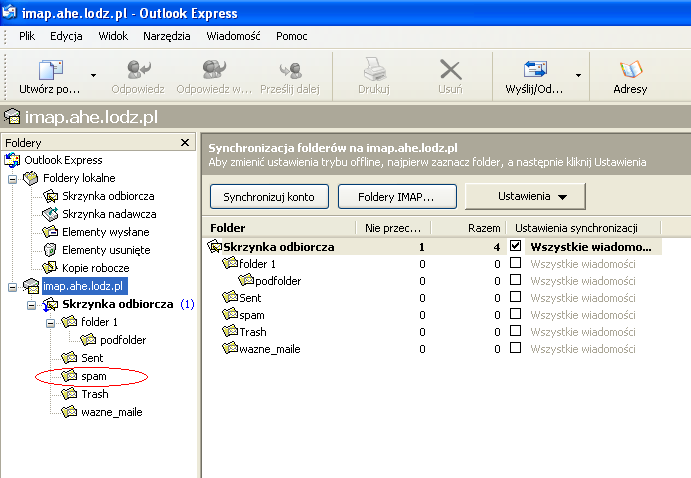The width and height of the screenshot is (691, 478).
Task: Click the Prześlij dalej toolbar icon
Action: pyautogui.click(x=290, y=70)
